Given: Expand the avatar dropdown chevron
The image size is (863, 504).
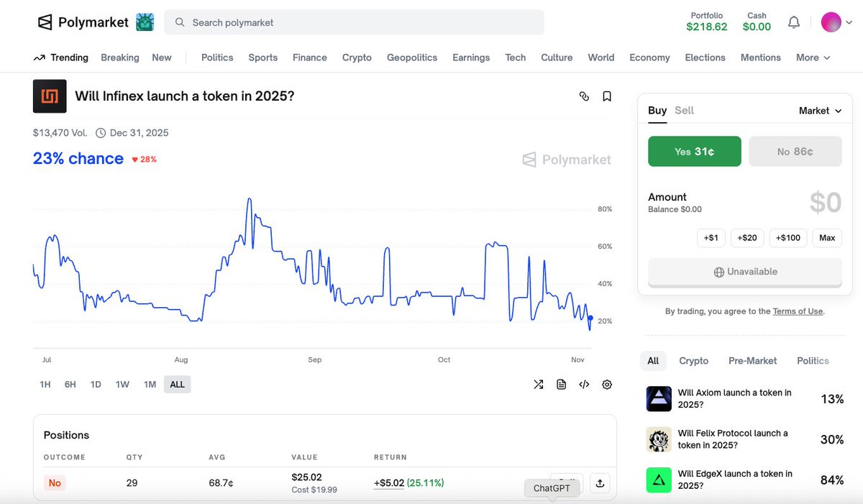Looking at the screenshot, I should click(x=849, y=22).
